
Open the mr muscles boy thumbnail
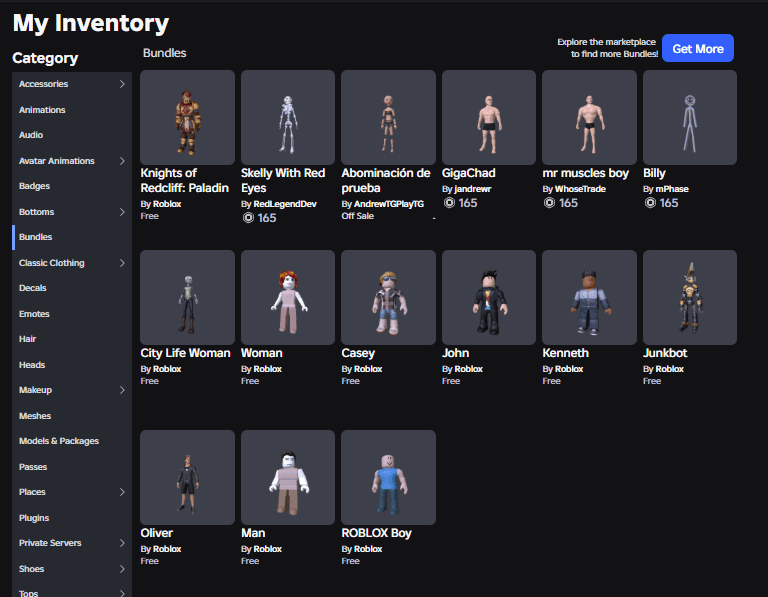click(x=589, y=118)
